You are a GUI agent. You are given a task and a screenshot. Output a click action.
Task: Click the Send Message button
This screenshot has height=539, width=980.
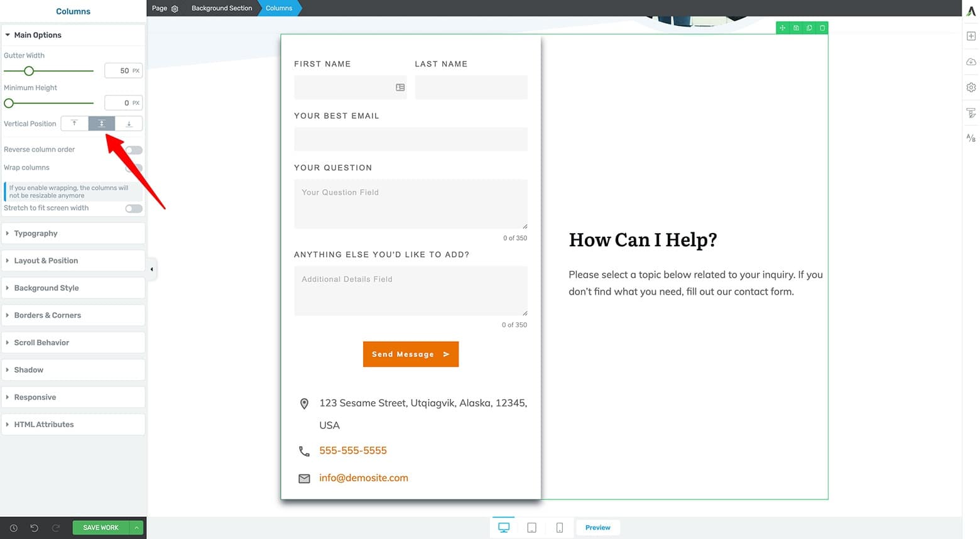point(410,354)
